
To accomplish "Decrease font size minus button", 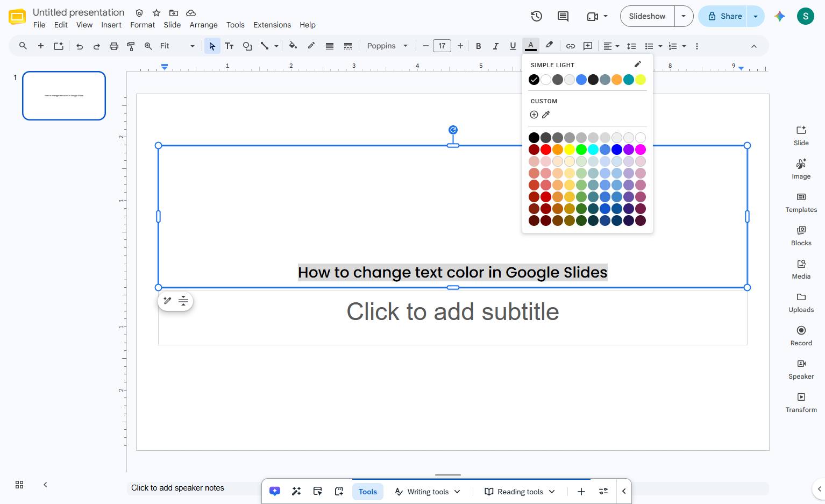I will pyautogui.click(x=426, y=46).
